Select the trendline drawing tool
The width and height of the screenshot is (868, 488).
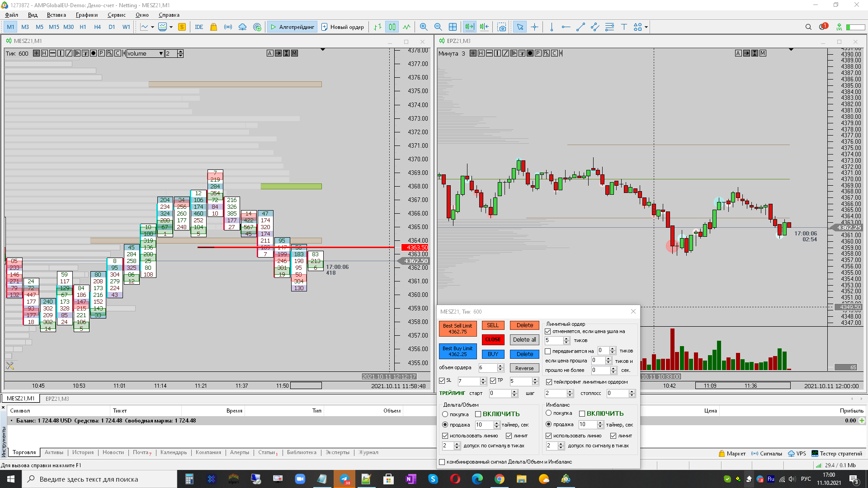(x=580, y=27)
